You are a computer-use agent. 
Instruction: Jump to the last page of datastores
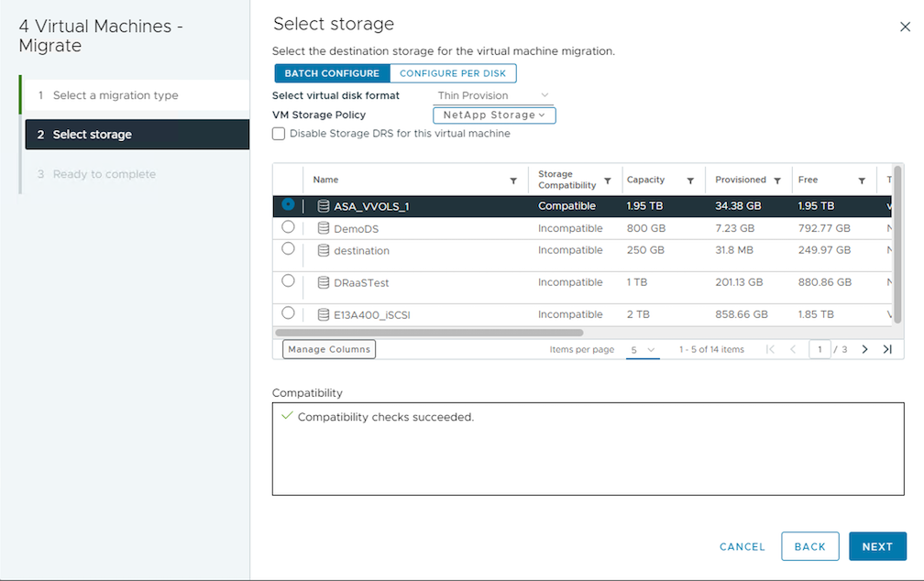[887, 349]
